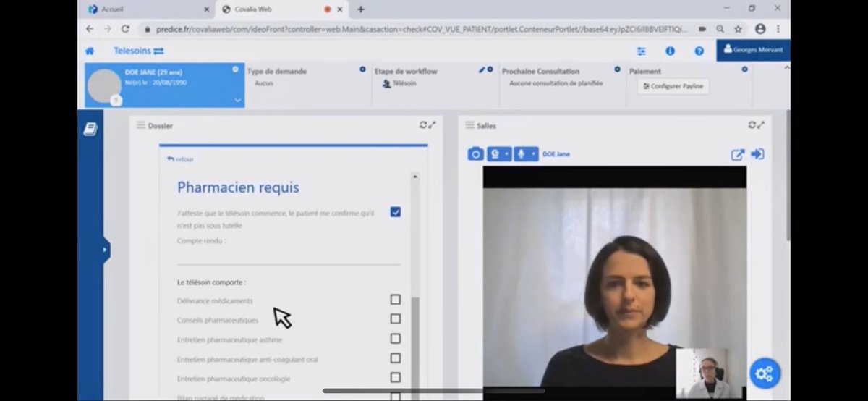Reload the page in browser
Image resolution: width=868 pixels, height=401 pixels.
[125, 29]
